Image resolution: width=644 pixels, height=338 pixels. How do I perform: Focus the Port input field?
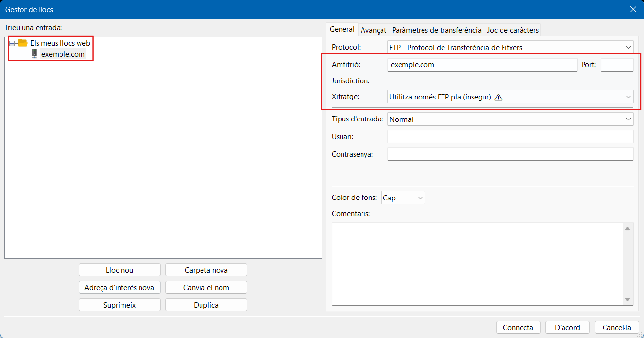(617, 64)
